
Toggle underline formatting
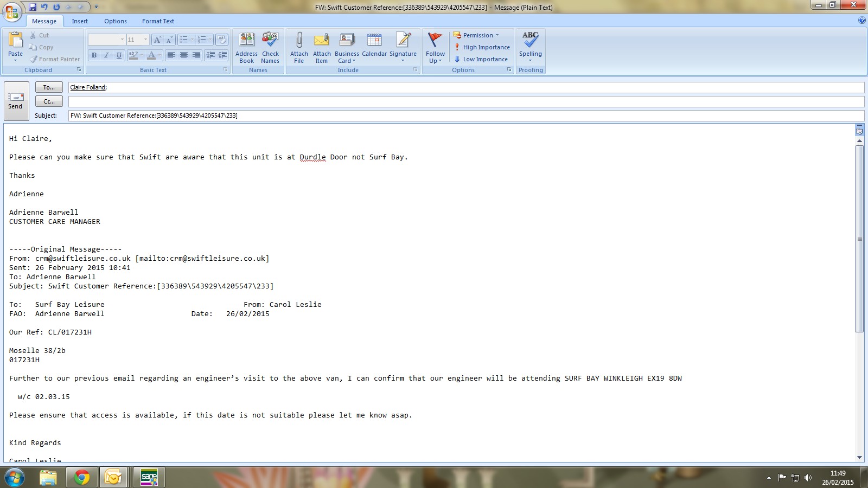pos(119,55)
